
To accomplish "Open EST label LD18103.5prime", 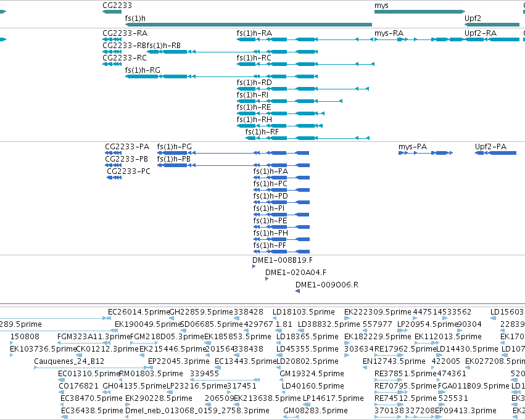I will (x=304, y=312).
